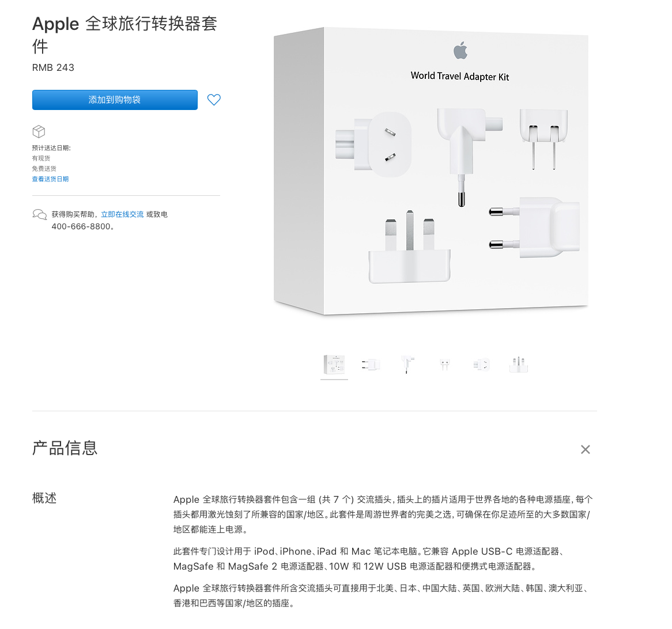Collapse the 产品信息 section with X
The width and height of the screenshot is (672, 629).
(x=586, y=449)
